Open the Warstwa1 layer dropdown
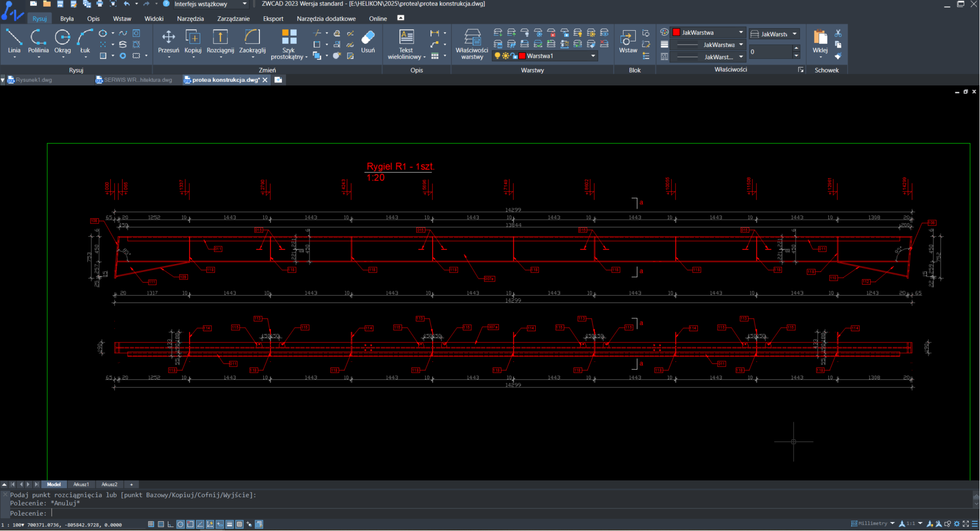This screenshot has width=980, height=531. coord(593,56)
